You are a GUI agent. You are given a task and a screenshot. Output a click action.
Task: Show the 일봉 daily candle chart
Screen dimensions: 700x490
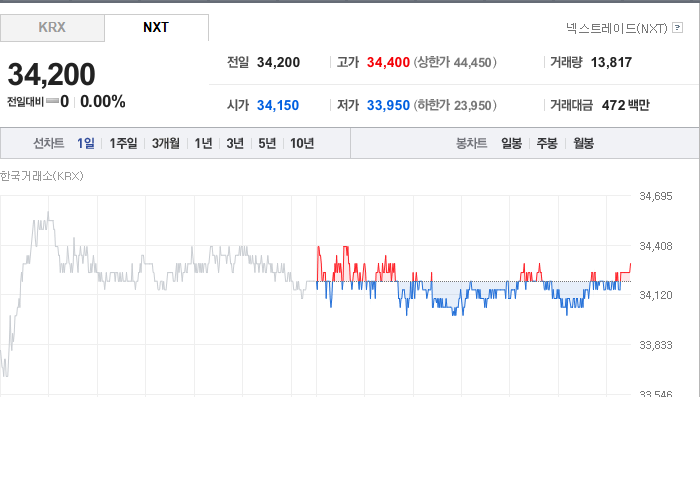(x=512, y=143)
